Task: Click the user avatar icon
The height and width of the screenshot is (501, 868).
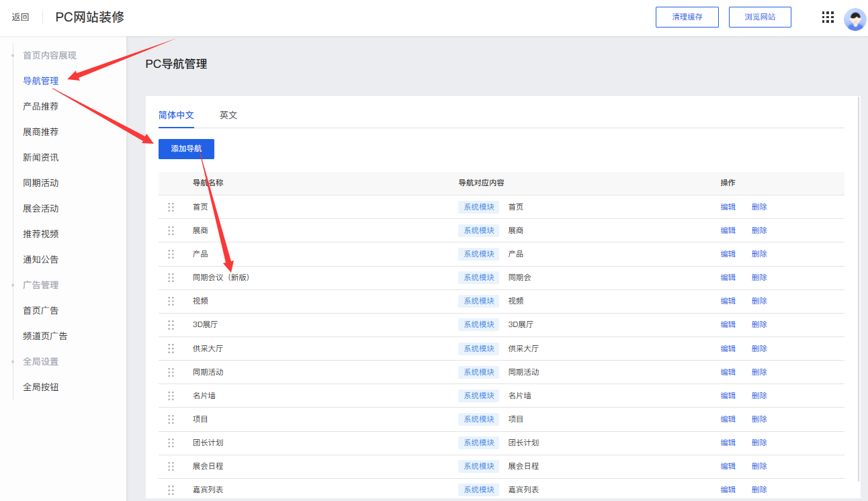Action: click(x=855, y=19)
